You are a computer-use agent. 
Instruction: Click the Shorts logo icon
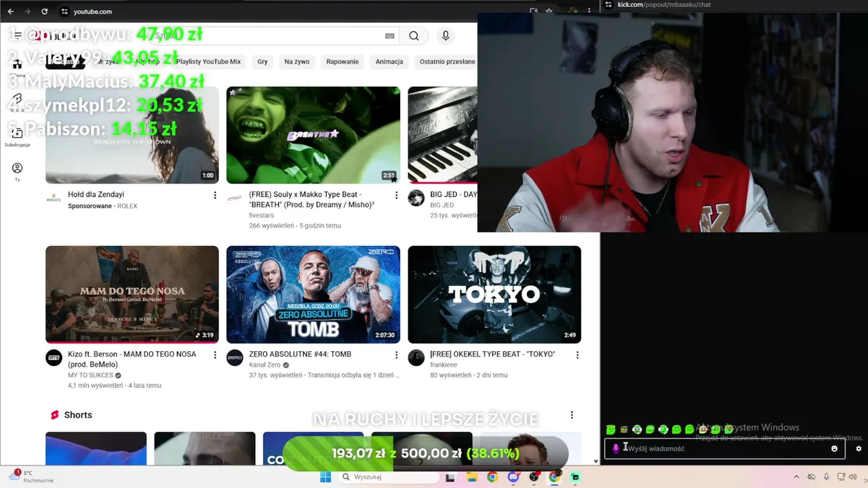pyautogui.click(x=55, y=415)
